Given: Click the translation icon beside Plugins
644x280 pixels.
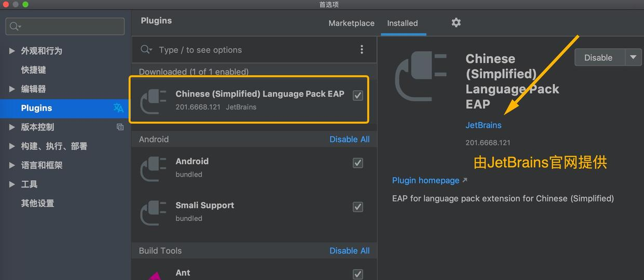Looking at the screenshot, I should [x=118, y=108].
